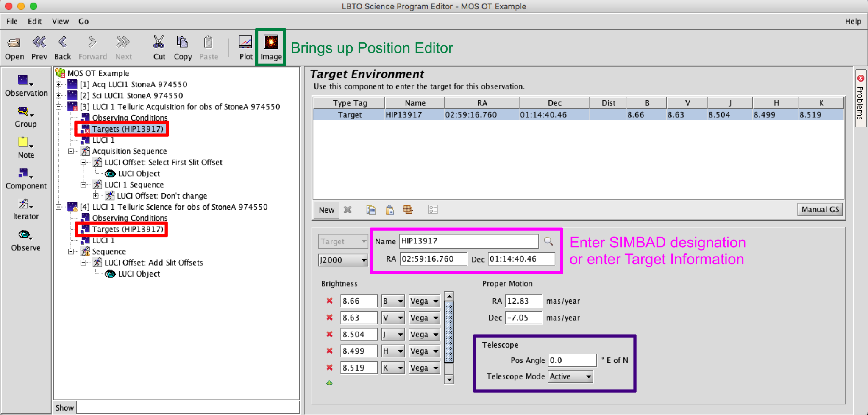Viewport: 868px width, 415px height.
Task: Collapse observation [3] Telluric Acquisition
Action: click(x=59, y=107)
